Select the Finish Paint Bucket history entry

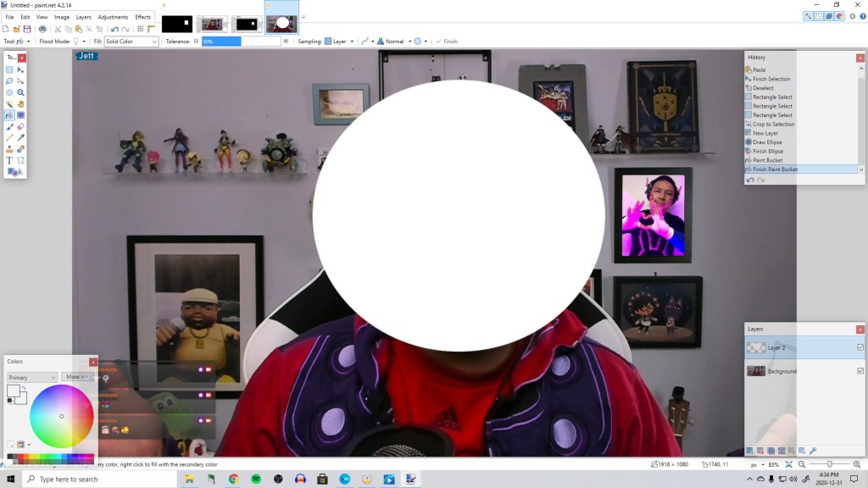click(777, 169)
